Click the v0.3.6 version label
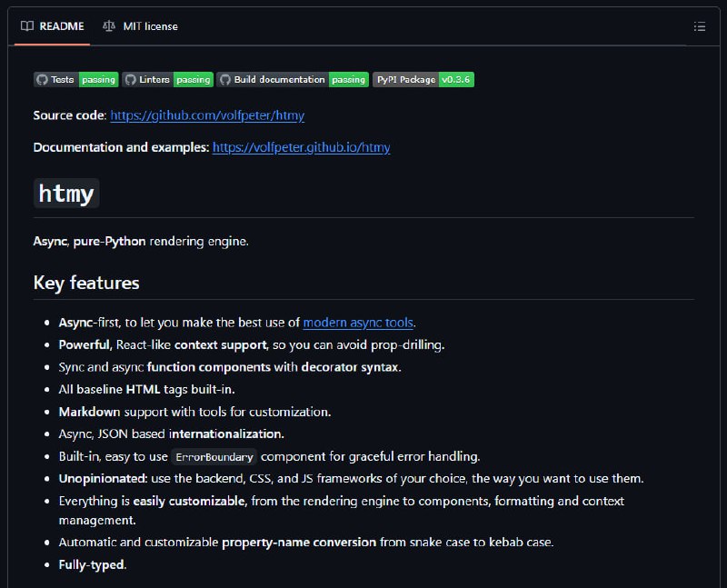The height and width of the screenshot is (588, 727). point(456,80)
